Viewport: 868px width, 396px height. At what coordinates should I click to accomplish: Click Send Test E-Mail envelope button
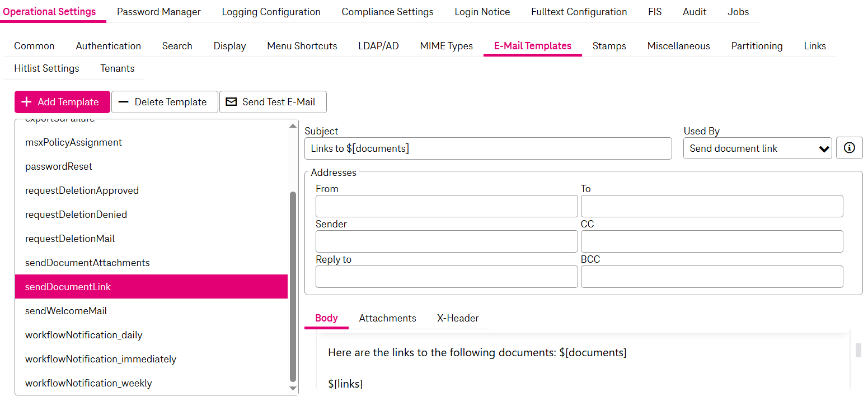273,102
